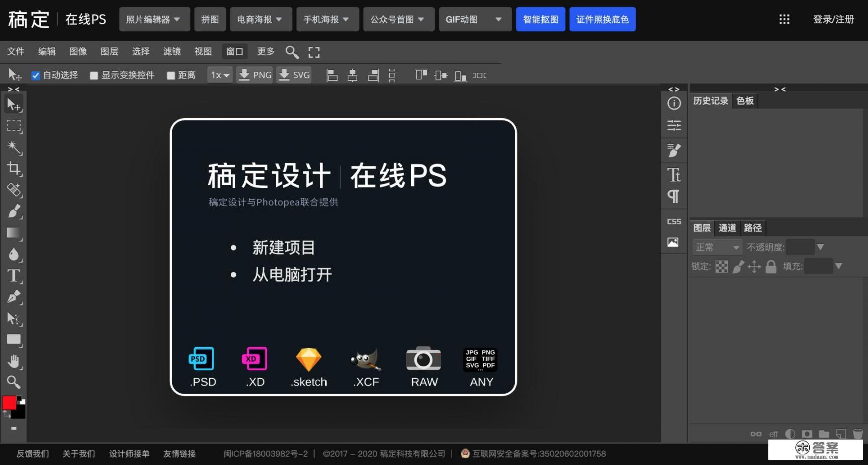Click the fill value input field
Screen dimensions: 868x465
pos(818,266)
